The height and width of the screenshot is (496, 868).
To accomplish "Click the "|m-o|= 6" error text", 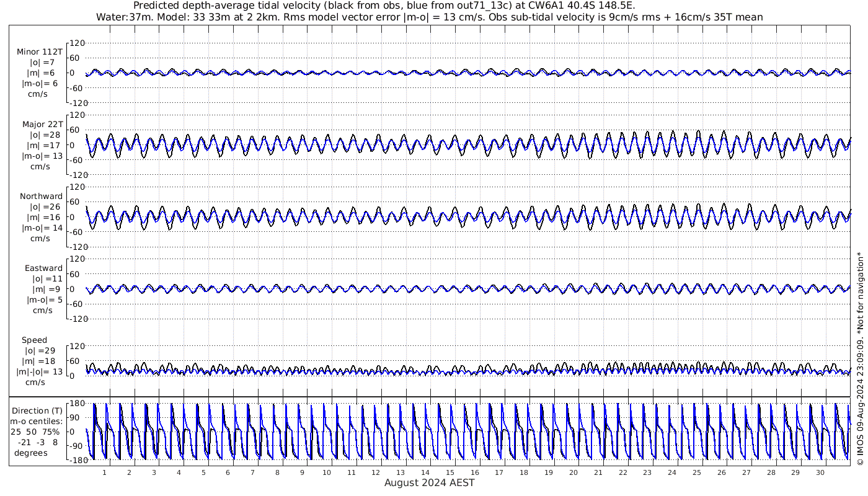I will click(40, 84).
